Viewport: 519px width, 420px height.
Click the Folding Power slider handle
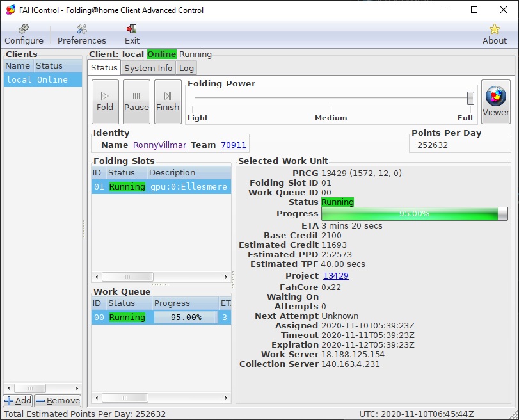470,98
